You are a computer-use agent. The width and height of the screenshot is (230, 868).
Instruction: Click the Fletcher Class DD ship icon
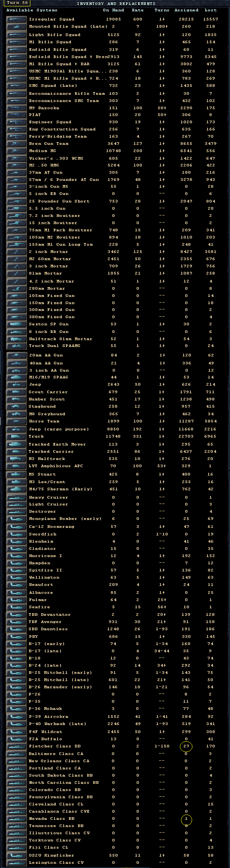coord(17,746)
